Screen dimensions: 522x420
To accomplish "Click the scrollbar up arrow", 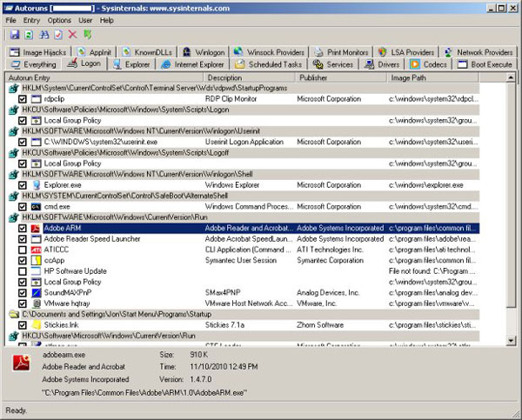I will [x=511, y=77].
